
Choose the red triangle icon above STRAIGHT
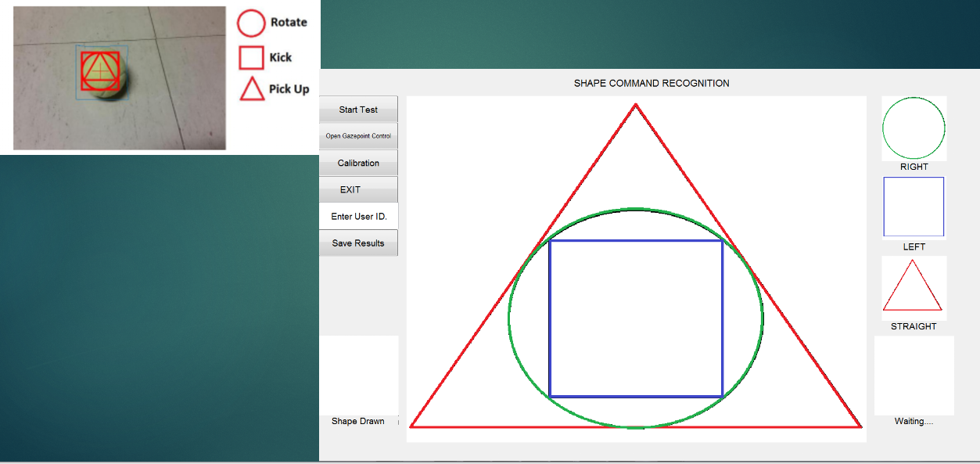913,288
